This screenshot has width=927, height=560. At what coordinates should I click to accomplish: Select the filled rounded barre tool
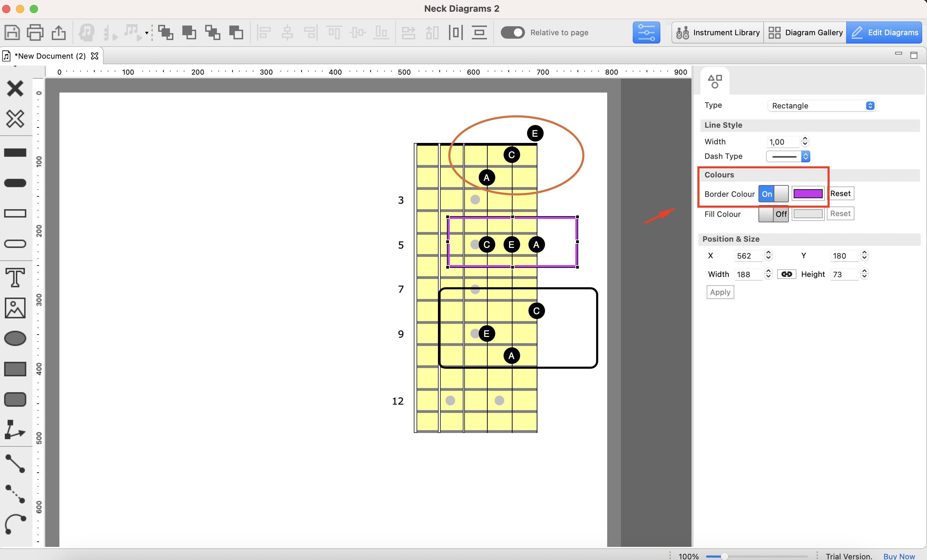(x=15, y=183)
